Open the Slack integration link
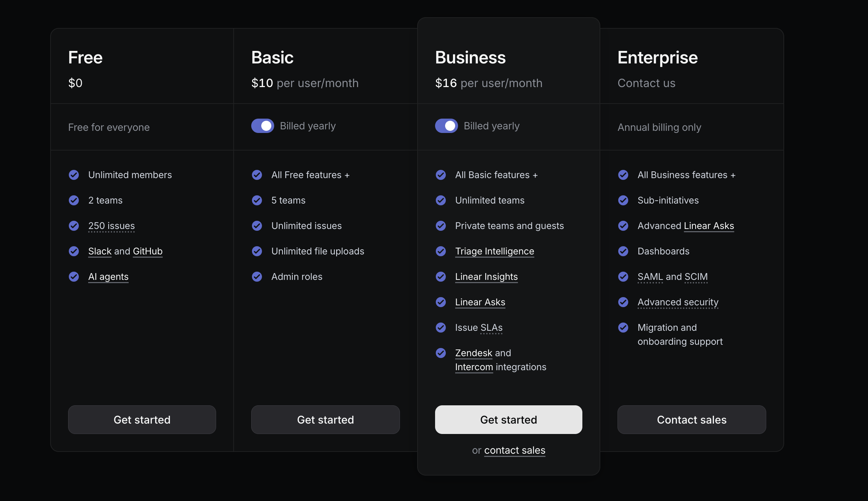The image size is (868, 501). pos(100,251)
